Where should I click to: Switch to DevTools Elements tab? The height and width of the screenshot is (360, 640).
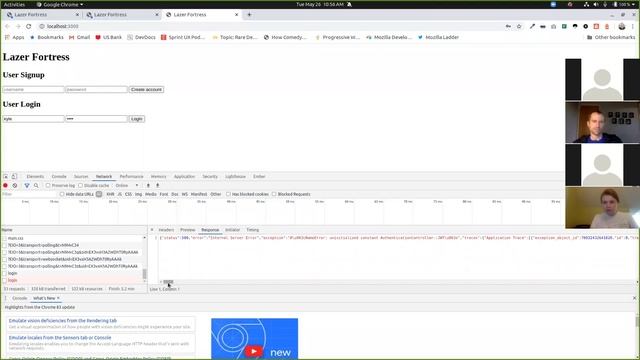point(35,176)
